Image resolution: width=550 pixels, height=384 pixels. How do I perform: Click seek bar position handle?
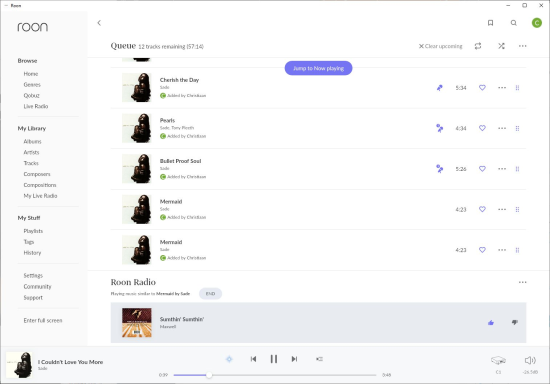click(209, 375)
